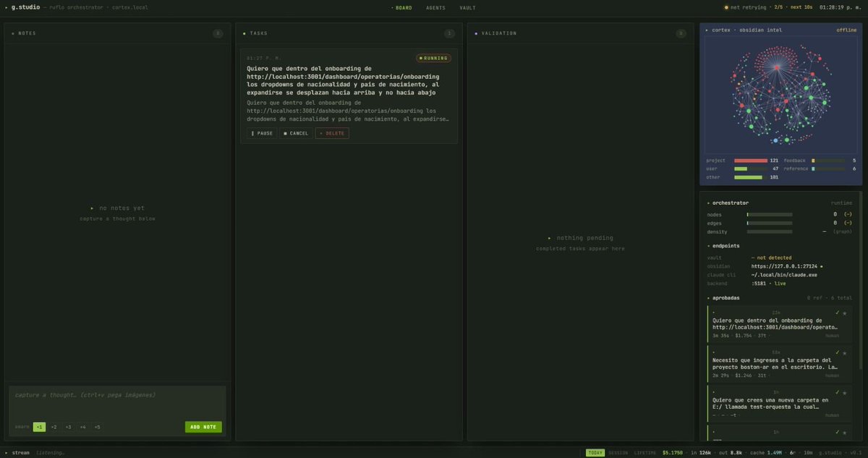Select swarm size ×5
Screen dimensions: 868x458
coord(97,427)
